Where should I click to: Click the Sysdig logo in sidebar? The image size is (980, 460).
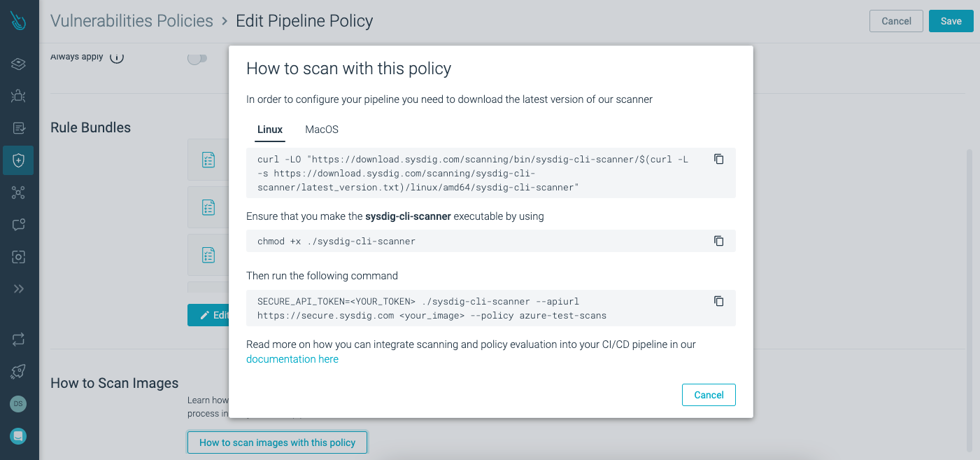(x=19, y=21)
